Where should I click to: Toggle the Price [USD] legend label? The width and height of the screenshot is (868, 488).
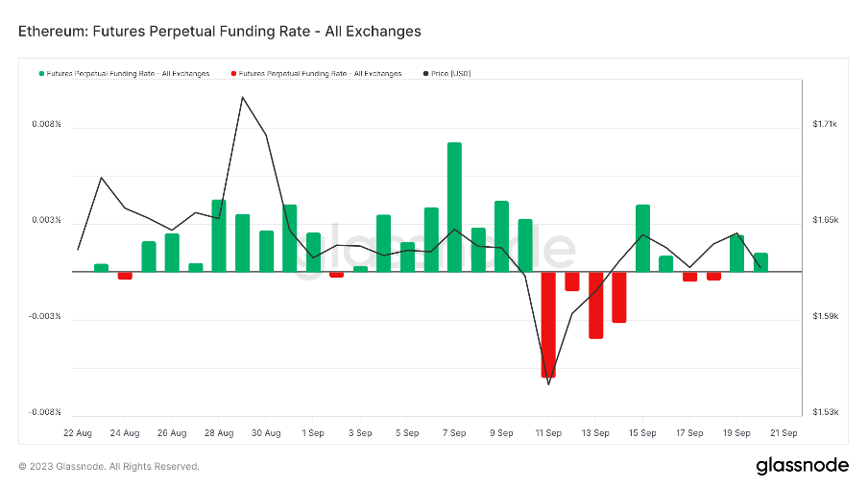click(451, 74)
